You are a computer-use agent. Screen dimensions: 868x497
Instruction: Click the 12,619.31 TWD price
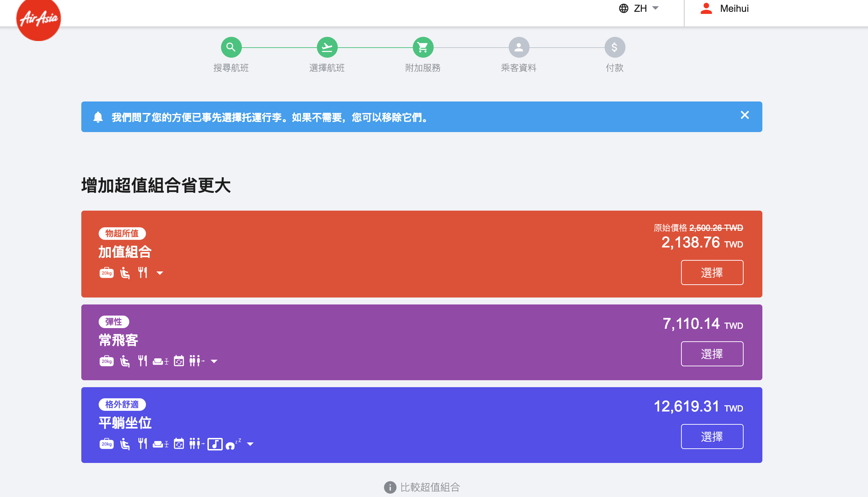(x=698, y=406)
